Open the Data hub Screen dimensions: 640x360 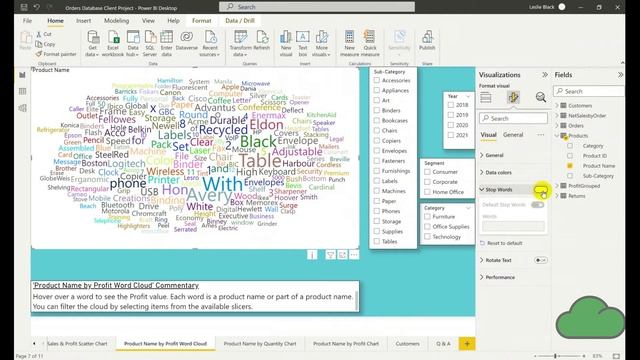click(133, 43)
